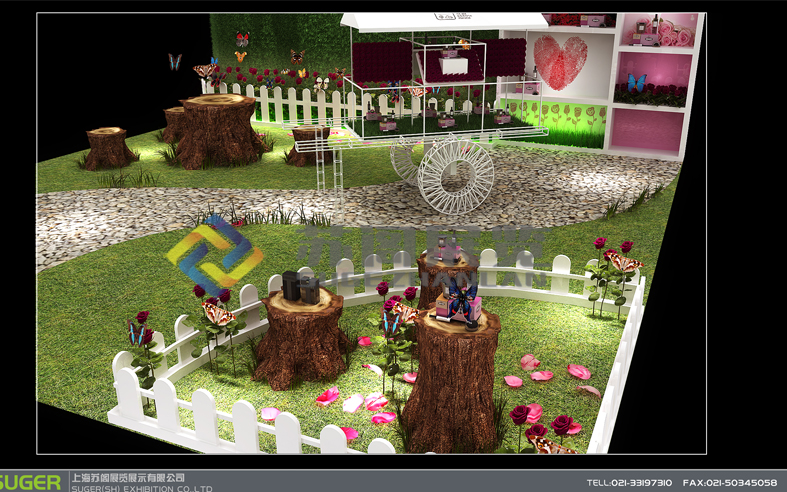Viewport: 787px width, 492px height.
Task: Click the white wire cart wheel
Action: coord(456,176)
